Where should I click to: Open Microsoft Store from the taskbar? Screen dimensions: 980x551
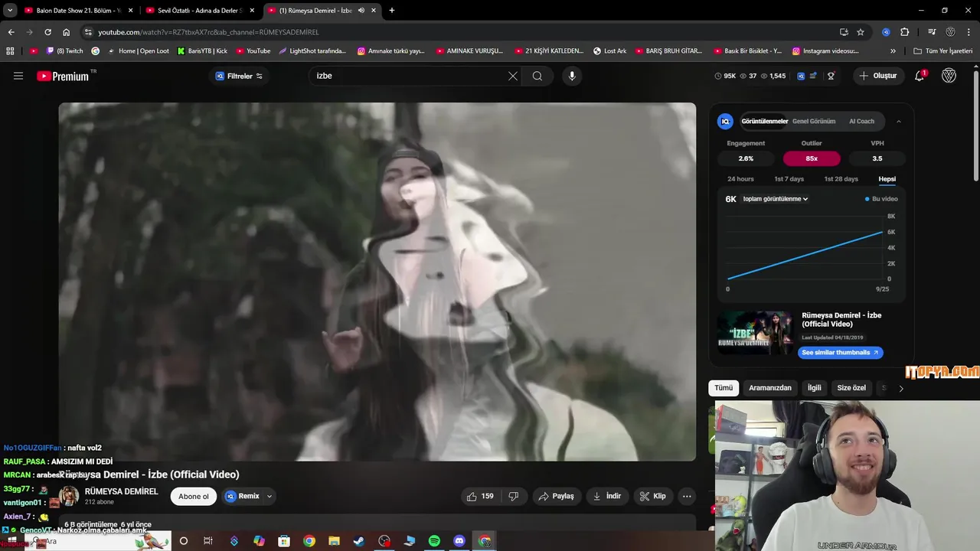point(284,541)
